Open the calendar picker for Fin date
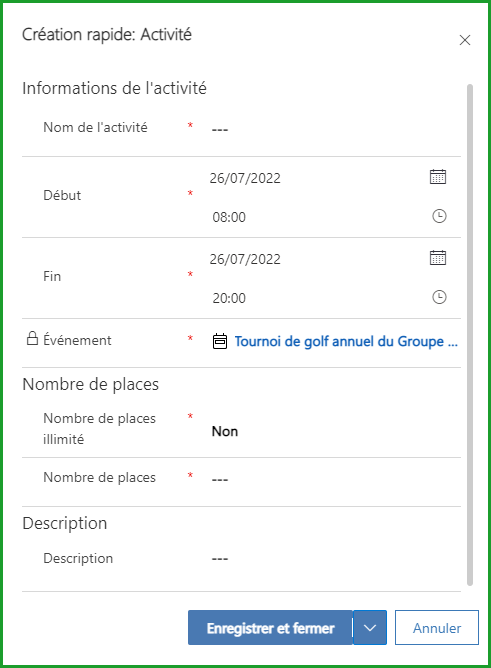The height and width of the screenshot is (668, 491). click(438, 258)
